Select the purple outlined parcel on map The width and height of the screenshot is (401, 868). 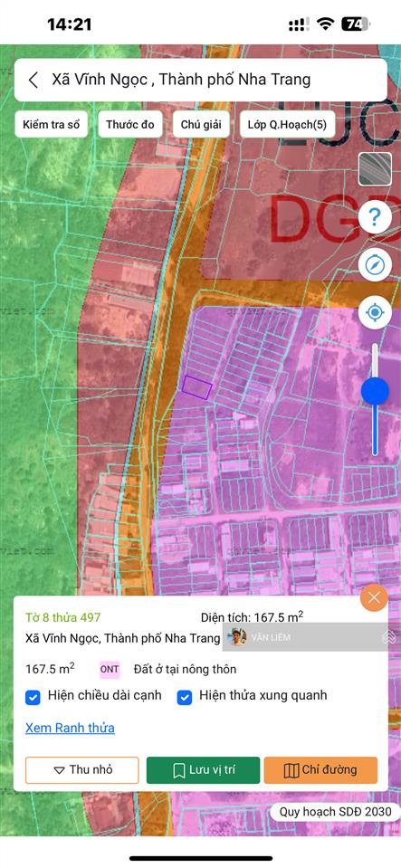(x=196, y=387)
